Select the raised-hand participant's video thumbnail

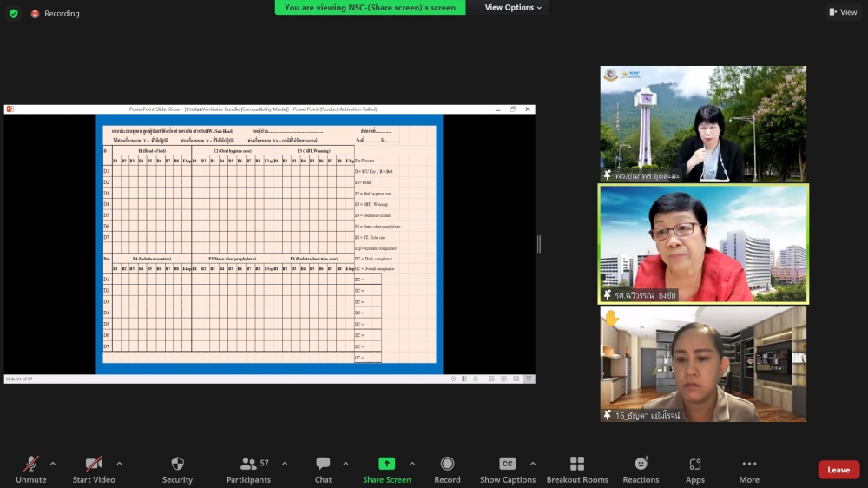703,364
